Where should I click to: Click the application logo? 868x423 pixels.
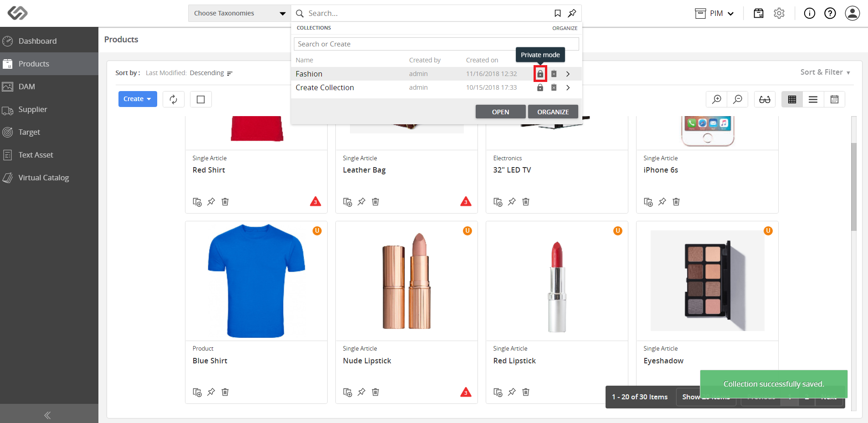coord(18,13)
